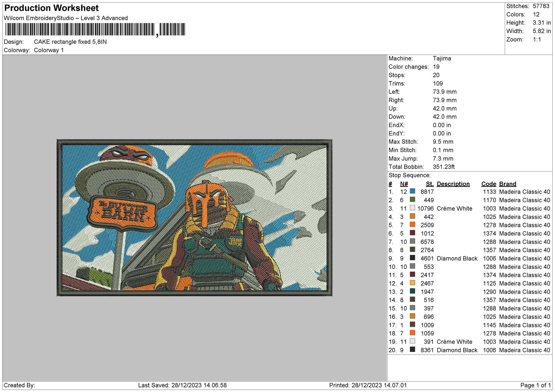Click the barcode under the worksheet title
This screenshot has height=392, width=555.
(95, 30)
